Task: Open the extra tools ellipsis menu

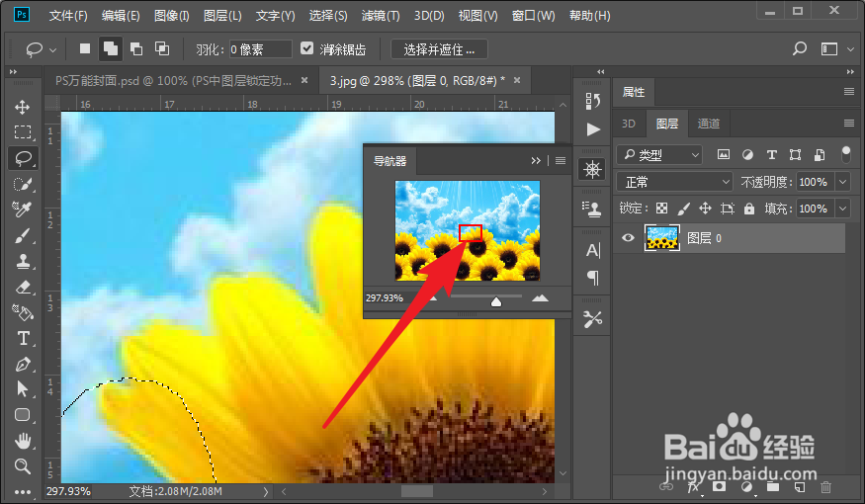Action: [x=23, y=492]
